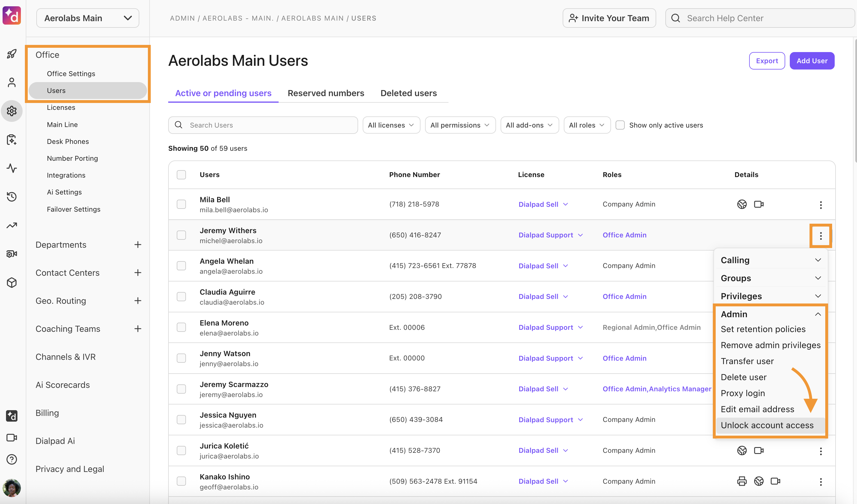
Task: Open the All roles filter dropdown
Action: point(587,125)
